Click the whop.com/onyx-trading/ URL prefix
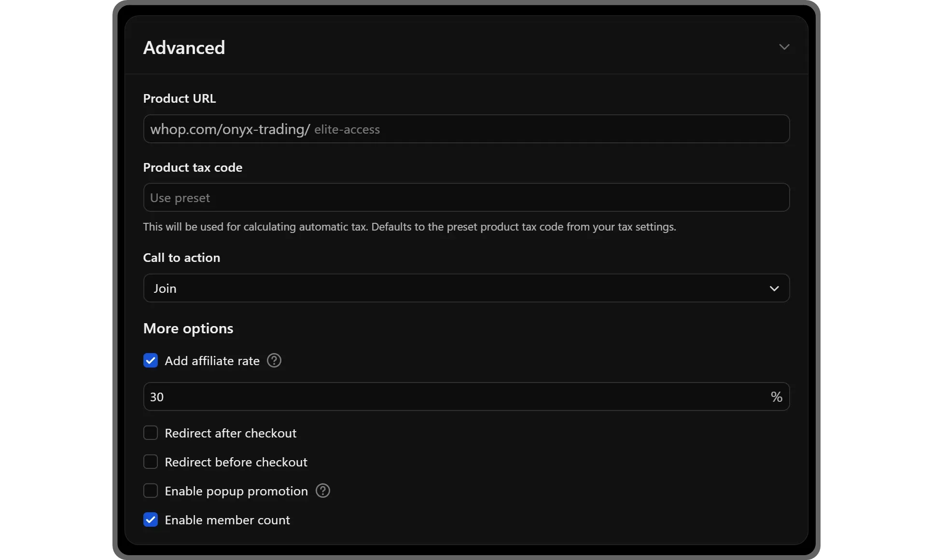933x560 pixels. coord(230,129)
